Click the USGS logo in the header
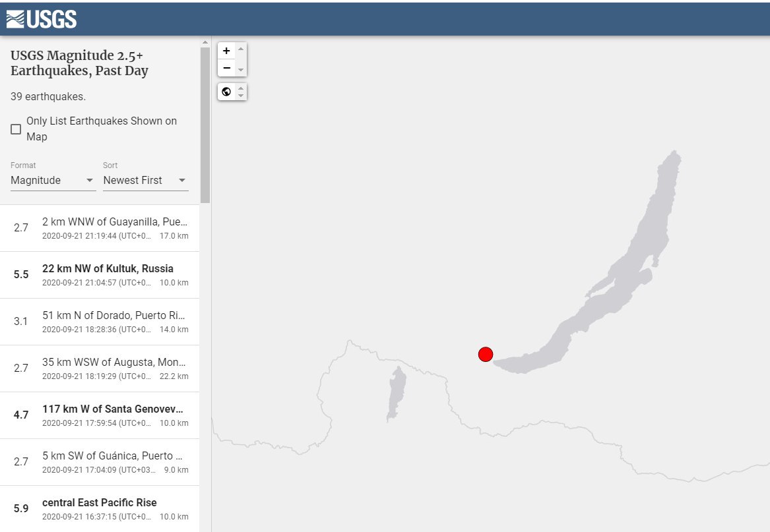 (x=42, y=19)
